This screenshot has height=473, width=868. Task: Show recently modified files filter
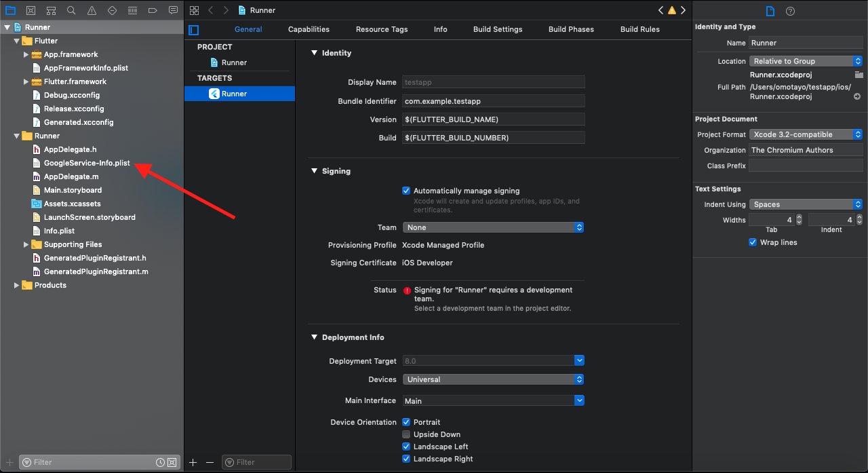coord(160,462)
